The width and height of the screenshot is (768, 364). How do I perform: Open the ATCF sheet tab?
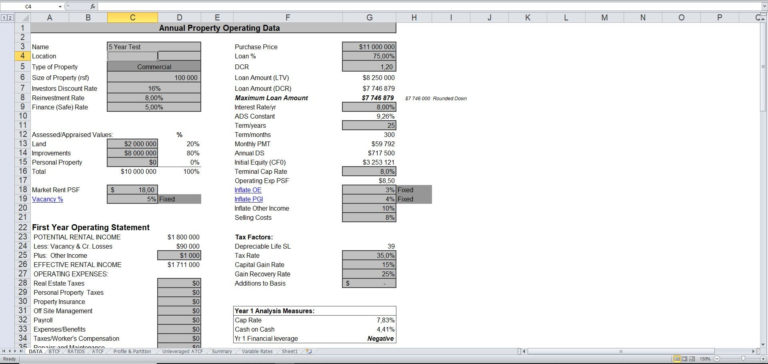tap(98, 351)
